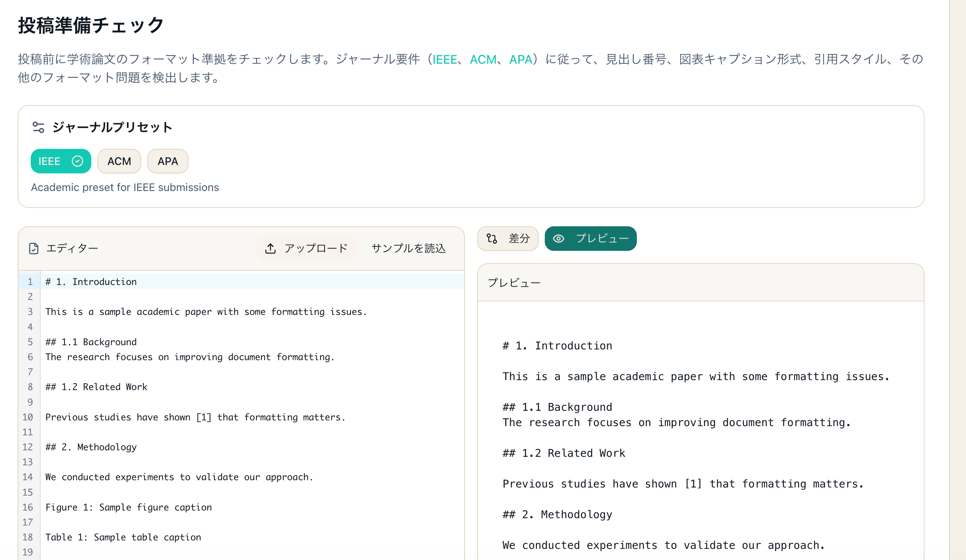The height and width of the screenshot is (560, 966).
Task: Click '## 1.2 Related Work' in preview pane
Action: click(564, 453)
